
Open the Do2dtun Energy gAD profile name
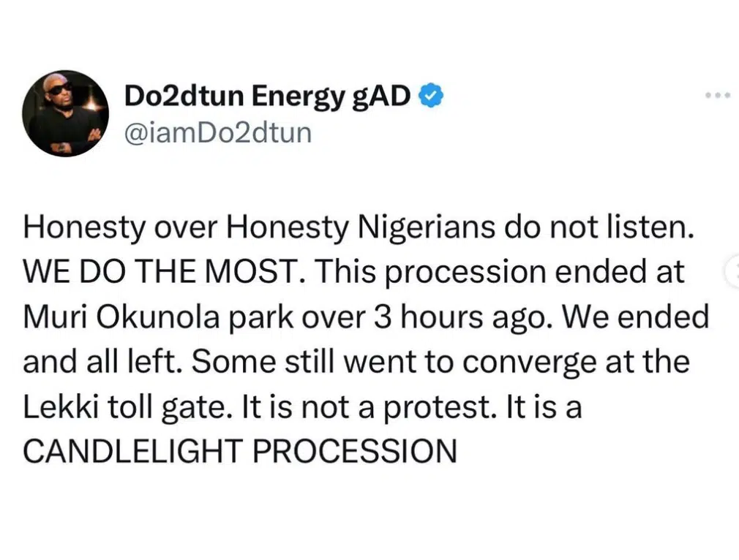(267, 95)
